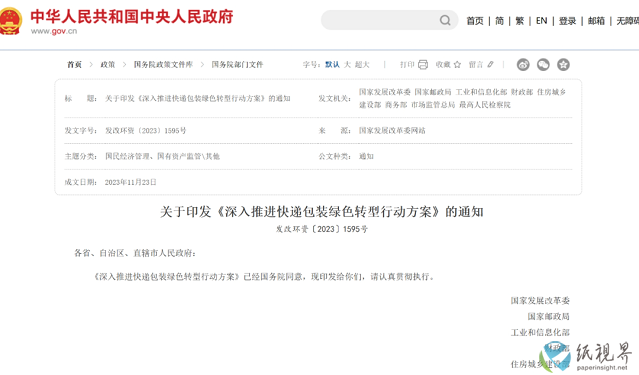639x375 pixels.
Task: Open the 邮箱 mailbox link
Action: click(596, 21)
